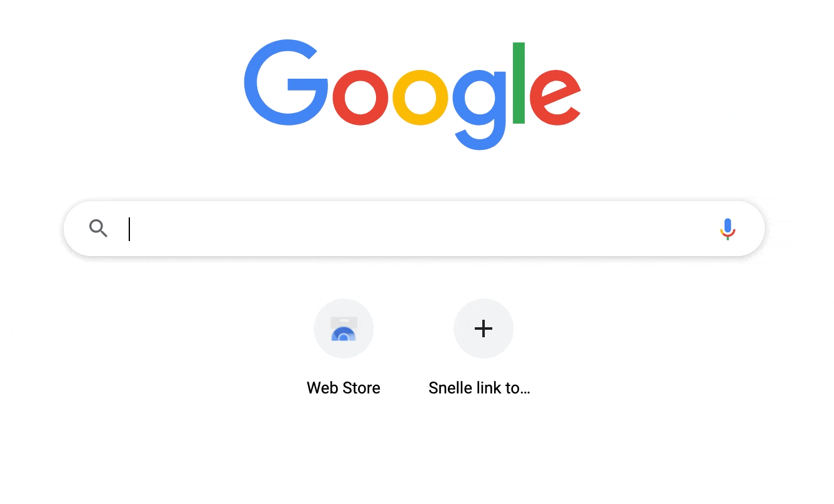Click the blue capital G in logo
Viewport: 834px width, 504px height.
click(x=285, y=82)
